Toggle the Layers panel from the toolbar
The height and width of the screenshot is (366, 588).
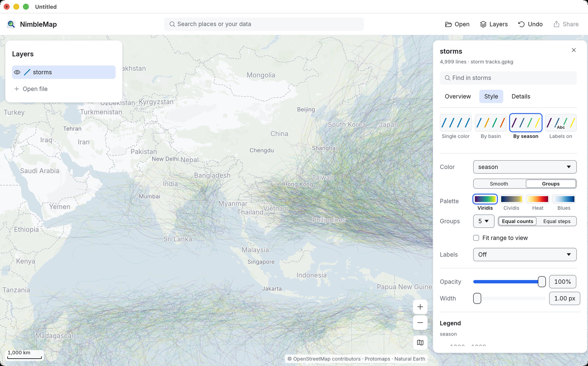(x=494, y=24)
